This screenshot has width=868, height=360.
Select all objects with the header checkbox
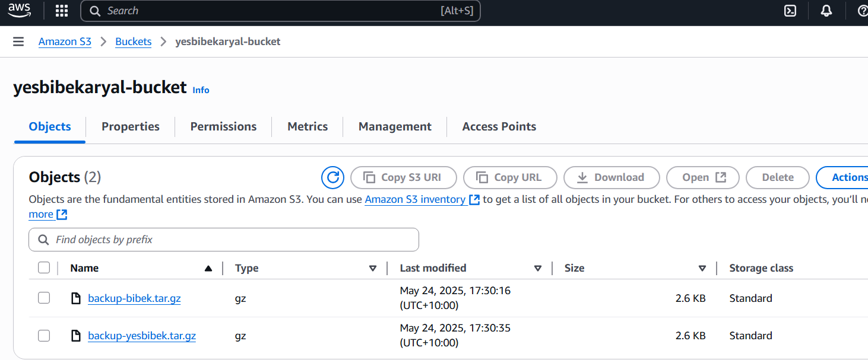tap(44, 268)
